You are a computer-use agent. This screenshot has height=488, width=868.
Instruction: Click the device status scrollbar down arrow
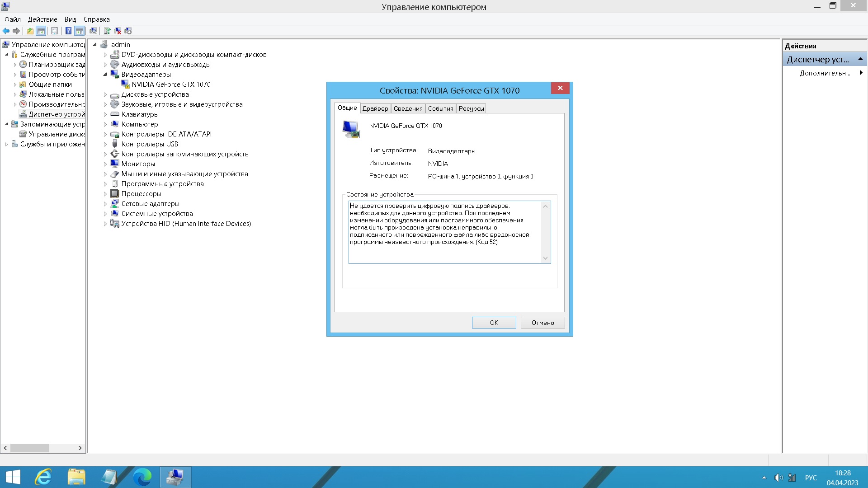point(545,258)
